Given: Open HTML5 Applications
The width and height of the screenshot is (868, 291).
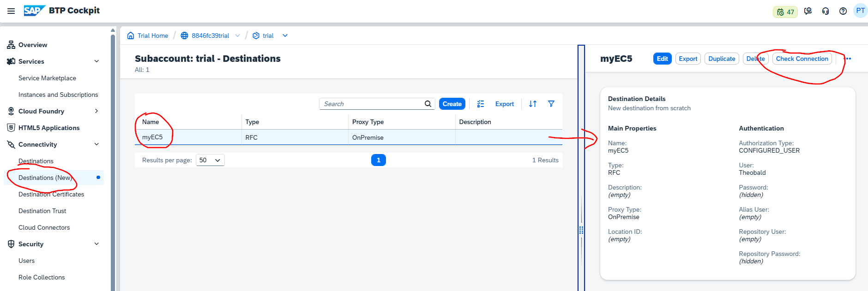Looking at the screenshot, I should (x=49, y=128).
